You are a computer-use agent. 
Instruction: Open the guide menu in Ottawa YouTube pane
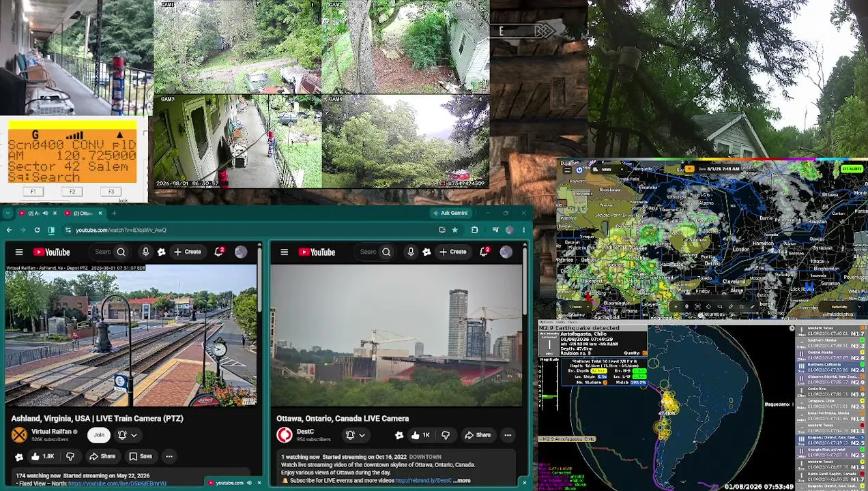(285, 252)
